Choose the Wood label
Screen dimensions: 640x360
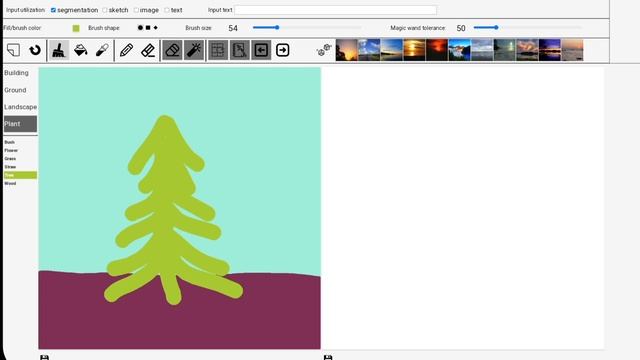click(x=10, y=183)
